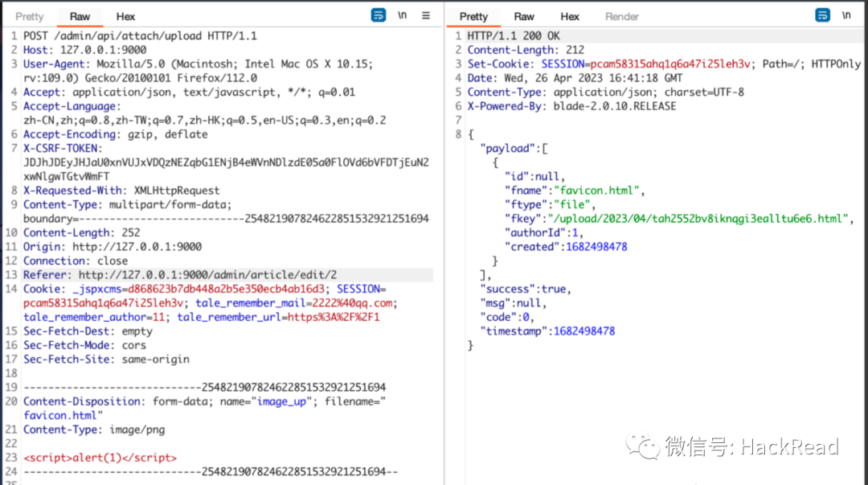Click the Content-Disposition form-data line
868x485 pixels.
(204, 402)
